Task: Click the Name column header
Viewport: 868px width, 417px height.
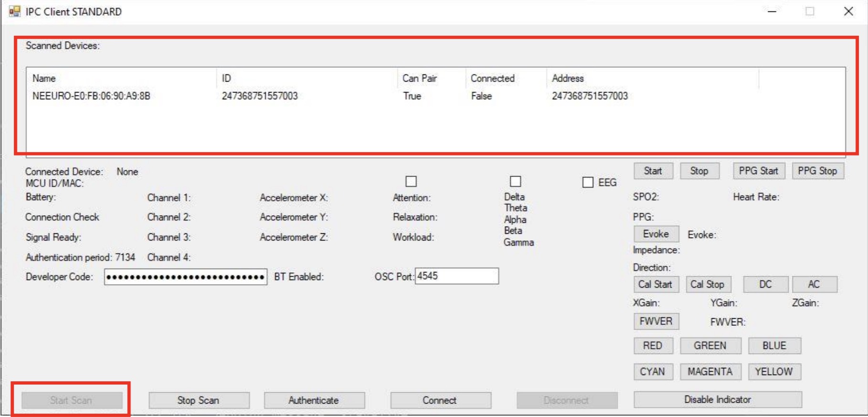Action: pos(121,78)
